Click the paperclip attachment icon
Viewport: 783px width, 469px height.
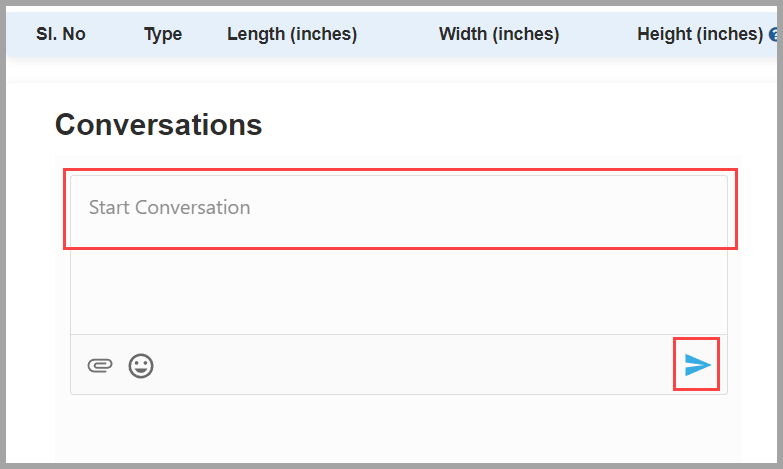pos(100,366)
